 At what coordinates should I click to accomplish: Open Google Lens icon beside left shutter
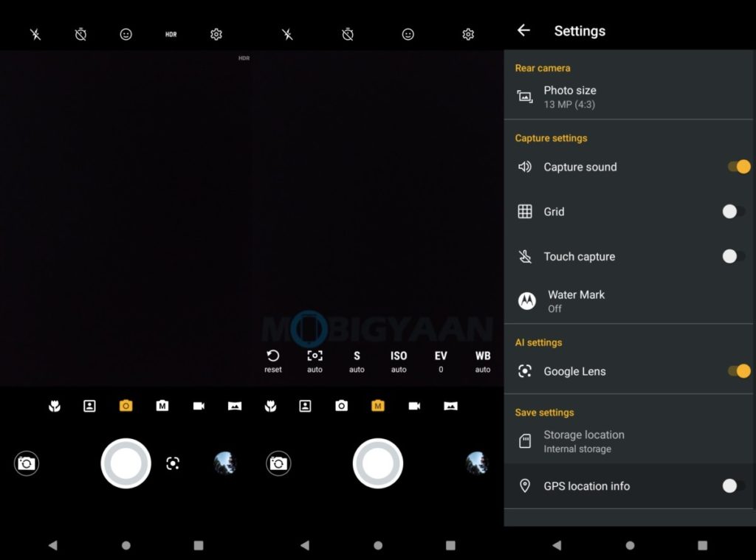coord(173,463)
